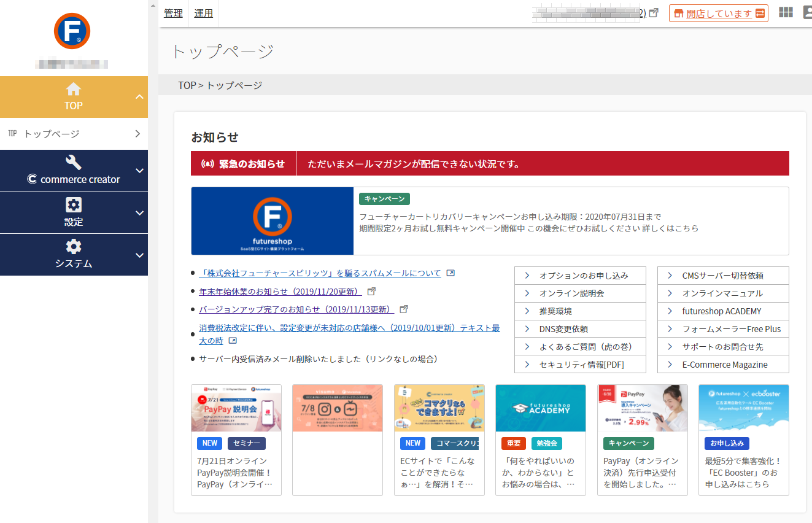Click futureshop ACADEMY quick link

pyautogui.click(x=723, y=311)
